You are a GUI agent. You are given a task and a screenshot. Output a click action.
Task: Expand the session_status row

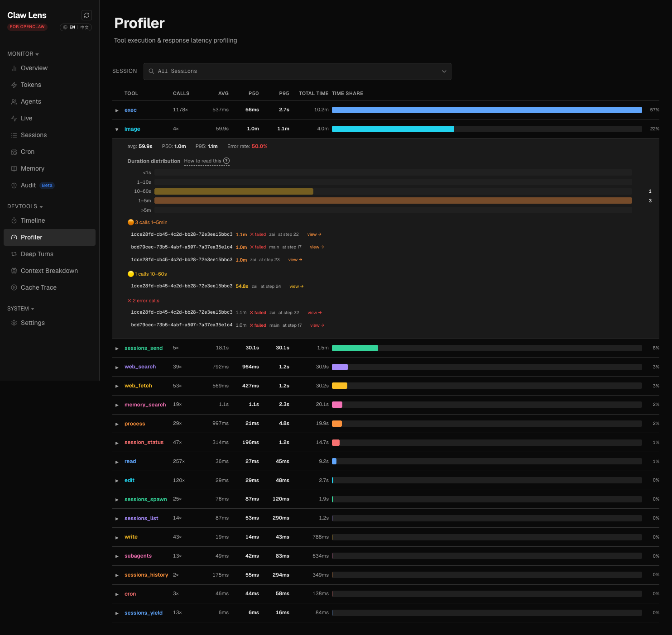[117, 443]
